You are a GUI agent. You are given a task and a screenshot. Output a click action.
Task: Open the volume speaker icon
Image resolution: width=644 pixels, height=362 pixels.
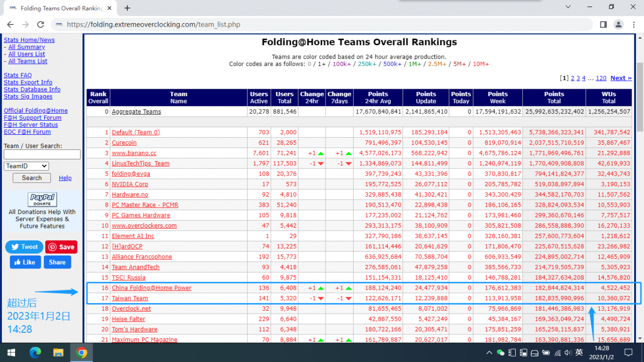pyautogui.click(x=568, y=352)
